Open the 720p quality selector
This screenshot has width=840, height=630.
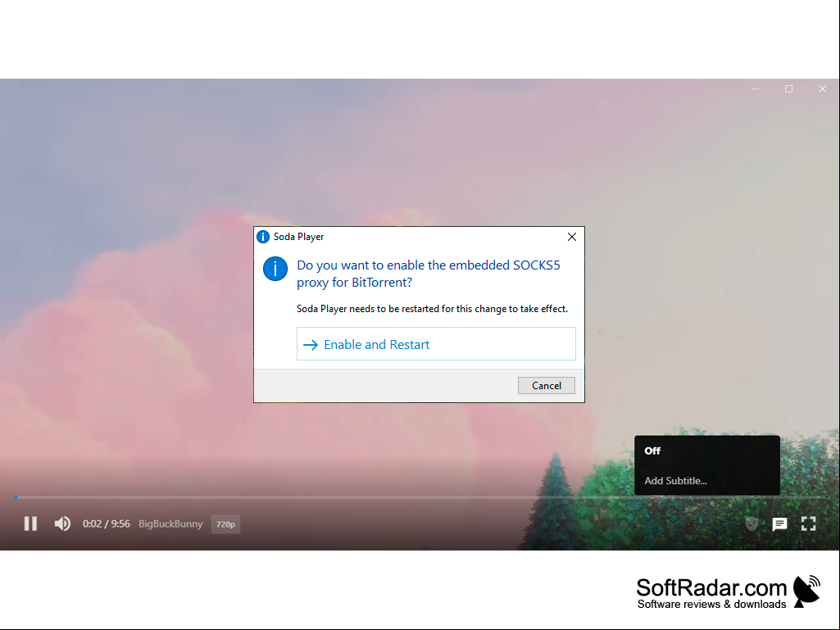pyautogui.click(x=225, y=524)
